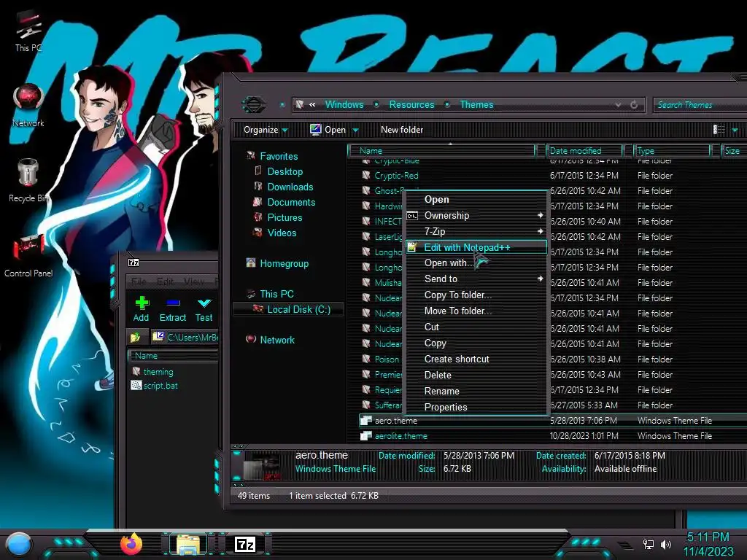
Task: Open the Control Panel desktop icon
Action: point(28,255)
